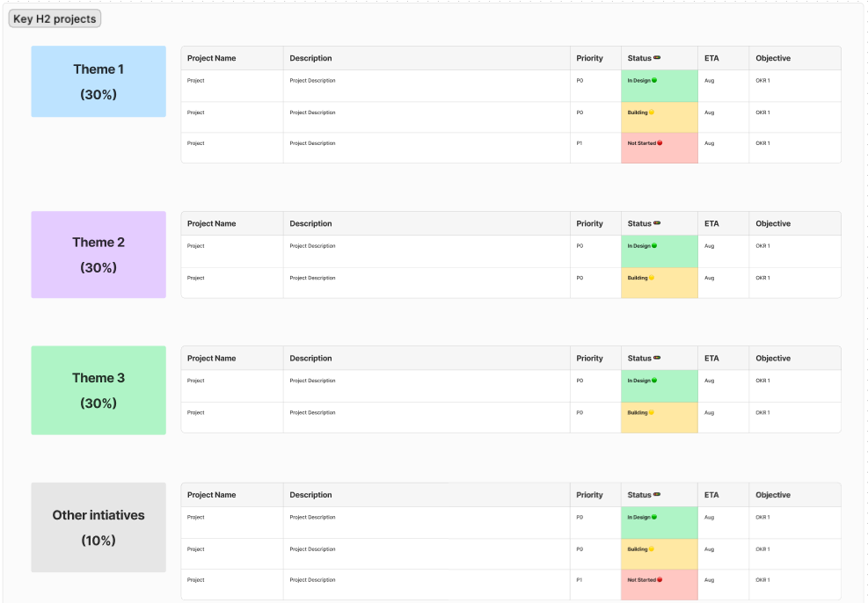
Task: Click 'Building' status text in Theme 1
Action: tap(638, 113)
